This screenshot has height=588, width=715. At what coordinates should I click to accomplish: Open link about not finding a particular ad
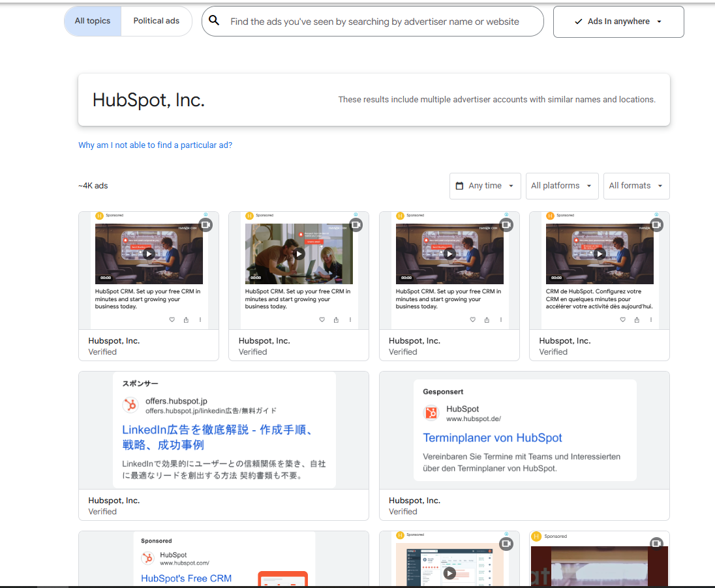[155, 145]
